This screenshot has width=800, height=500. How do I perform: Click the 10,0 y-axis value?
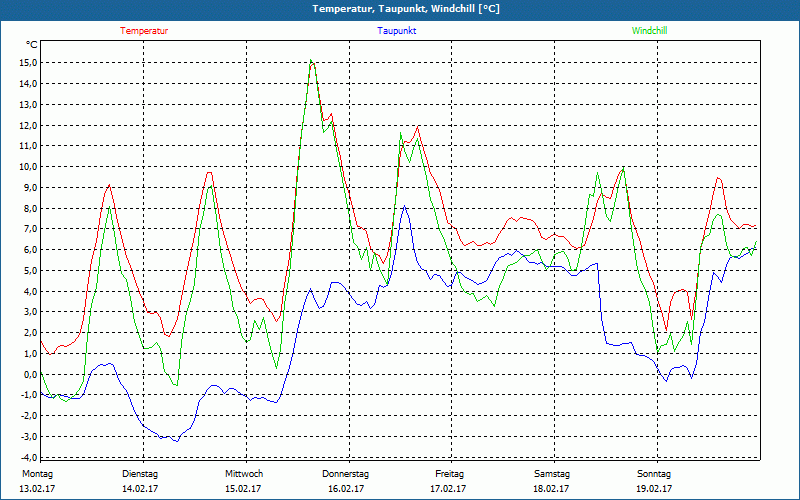pyautogui.click(x=29, y=167)
